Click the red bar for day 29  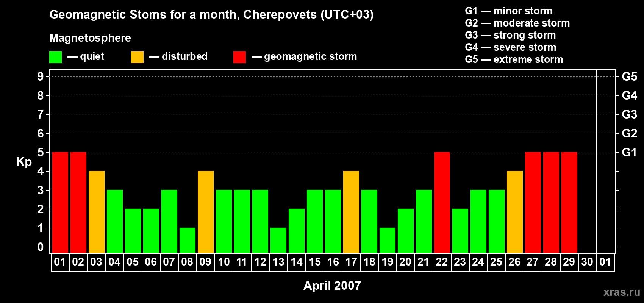(x=569, y=202)
